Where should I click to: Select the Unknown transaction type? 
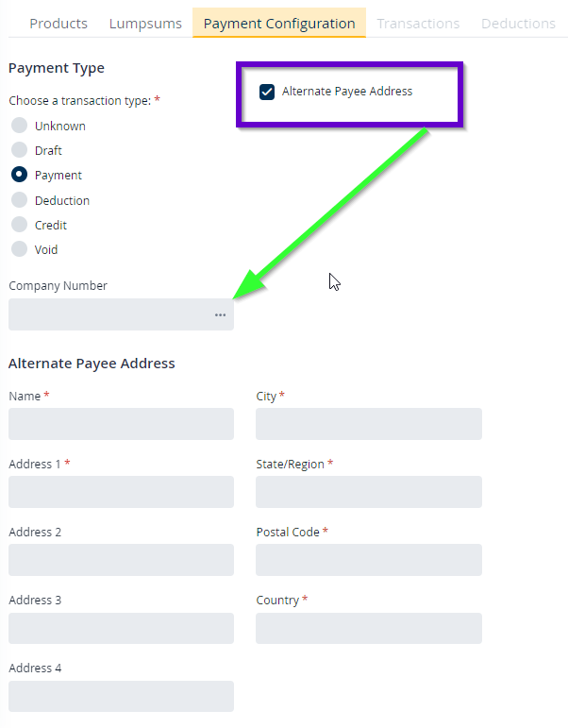tap(19, 126)
